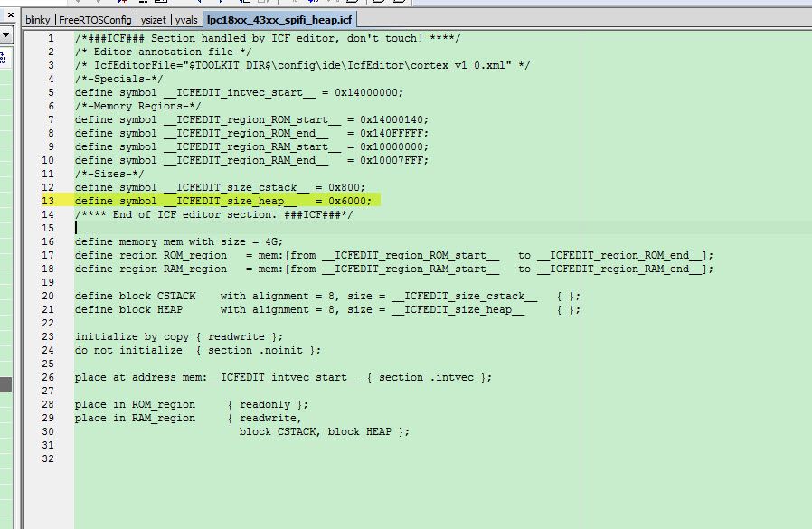The height and width of the screenshot is (529, 812).
Task: Click line number 15 in the gutter
Action: tap(48, 228)
